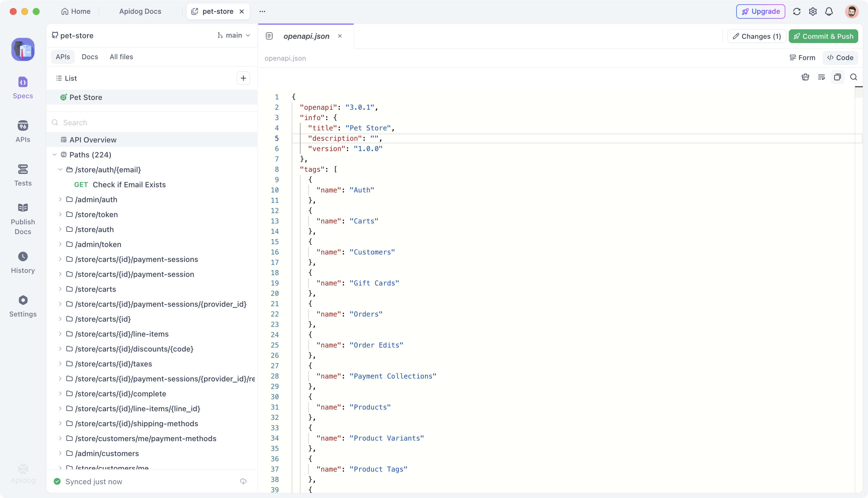Open the Specs section in sidebar
The height and width of the screenshot is (498, 868).
pyautogui.click(x=23, y=88)
